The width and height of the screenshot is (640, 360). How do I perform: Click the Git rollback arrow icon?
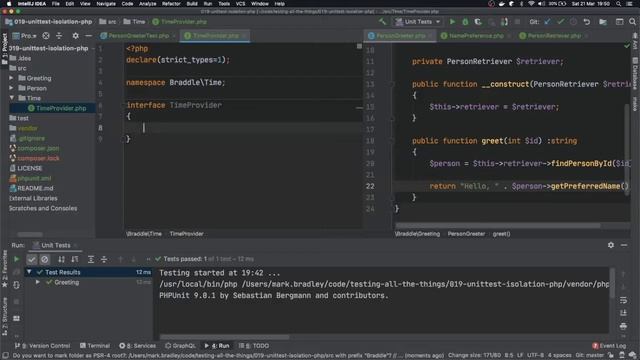(x=587, y=22)
